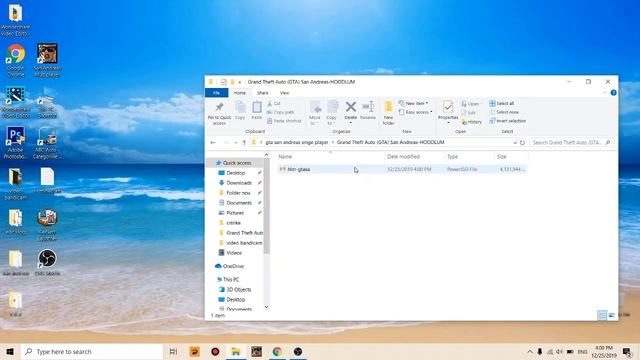Open Downloads in the navigation pane
Screen dimensions: 640x360
pyautogui.click(x=239, y=183)
